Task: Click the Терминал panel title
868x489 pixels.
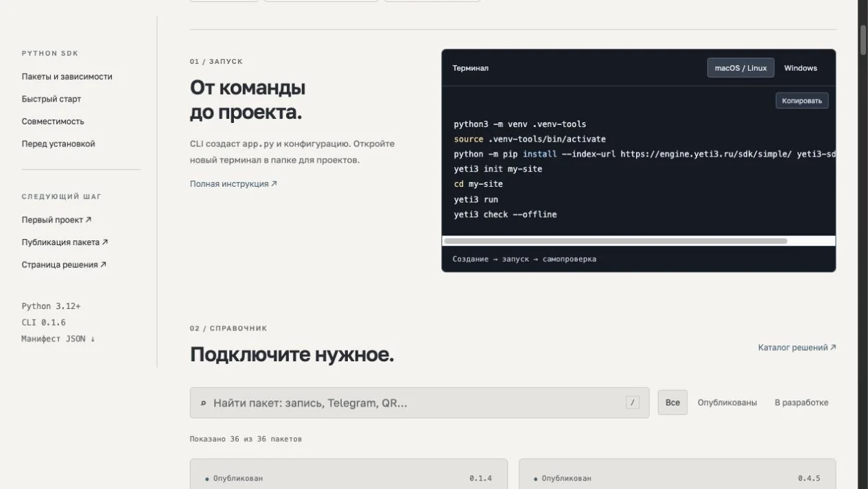Action: pos(471,68)
